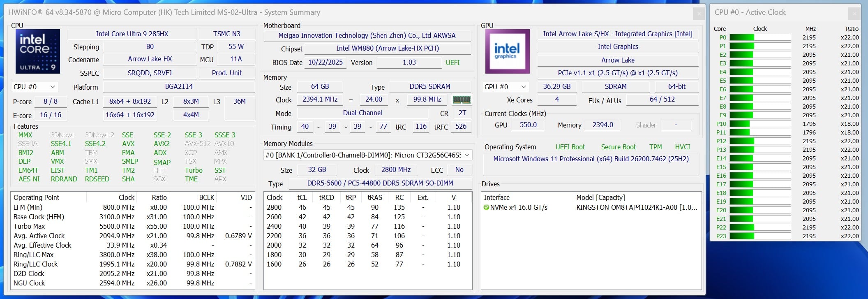Click the P0 core clock bar
The width and height of the screenshot is (868, 299).
click(760, 37)
